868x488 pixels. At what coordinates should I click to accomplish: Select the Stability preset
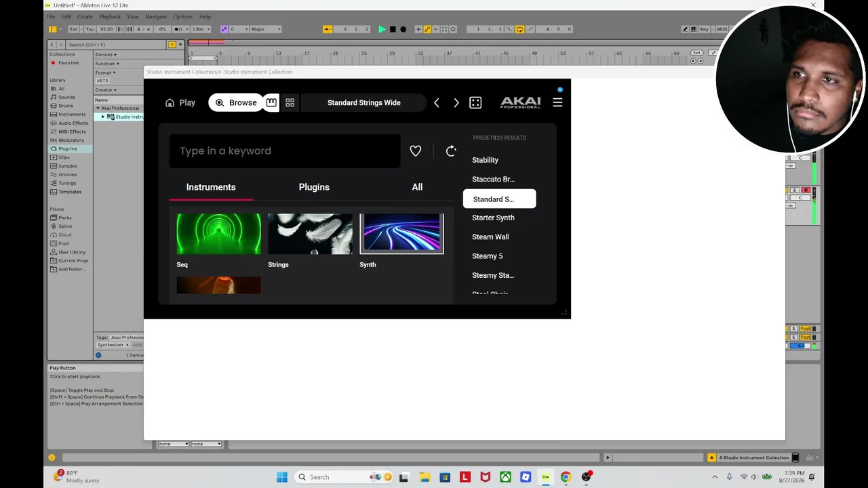pyautogui.click(x=485, y=160)
